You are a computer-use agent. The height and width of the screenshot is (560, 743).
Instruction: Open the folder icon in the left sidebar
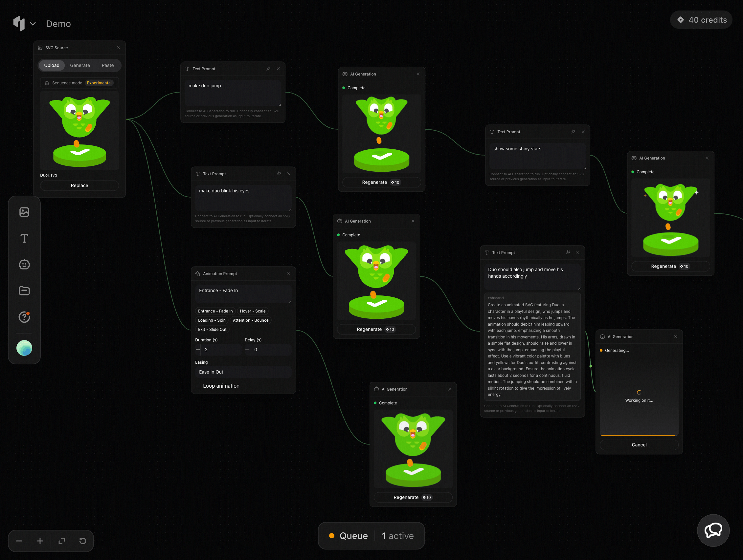point(24,291)
